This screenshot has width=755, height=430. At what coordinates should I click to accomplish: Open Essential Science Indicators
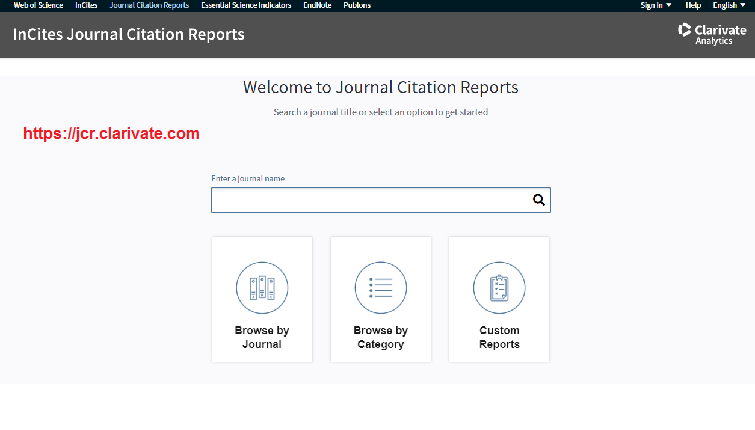coord(246,5)
